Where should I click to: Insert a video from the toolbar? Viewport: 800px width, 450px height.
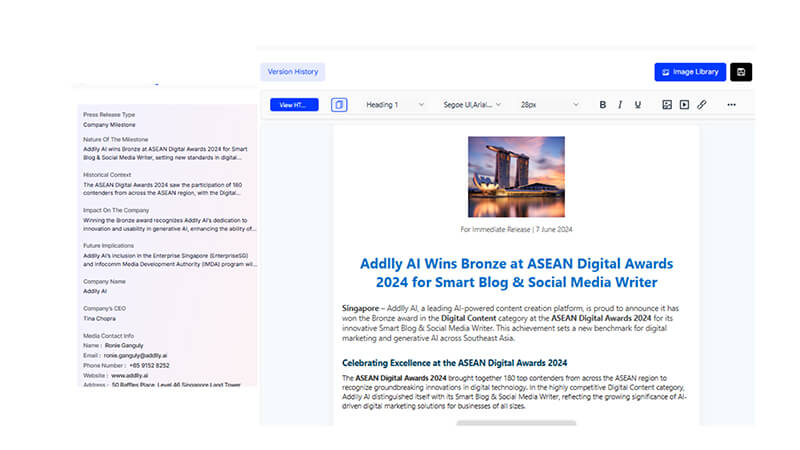point(684,105)
